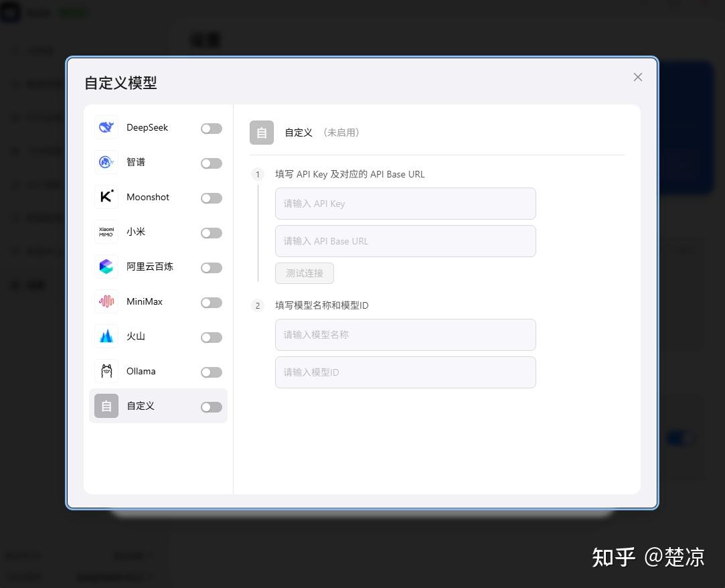725x588 pixels.
Task: Select the 火山 provider label
Action: point(135,336)
